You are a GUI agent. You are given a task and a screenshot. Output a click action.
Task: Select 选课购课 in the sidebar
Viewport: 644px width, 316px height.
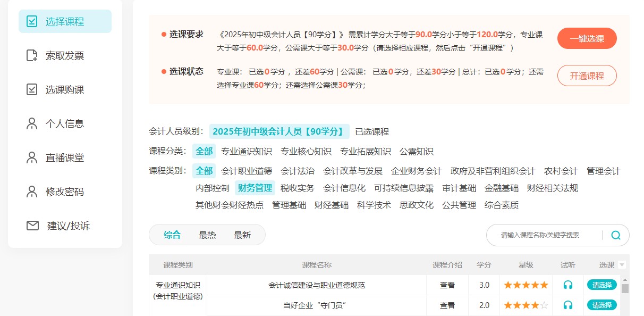tap(56, 89)
